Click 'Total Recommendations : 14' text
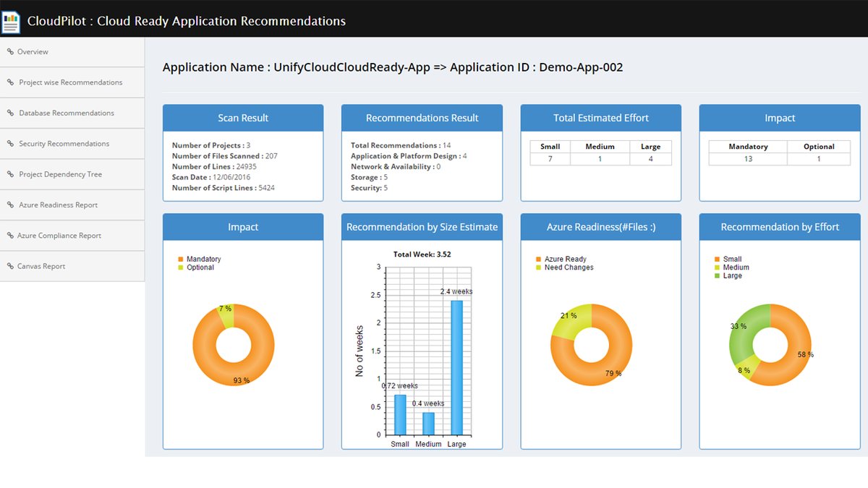The image size is (868, 488). [x=401, y=145]
